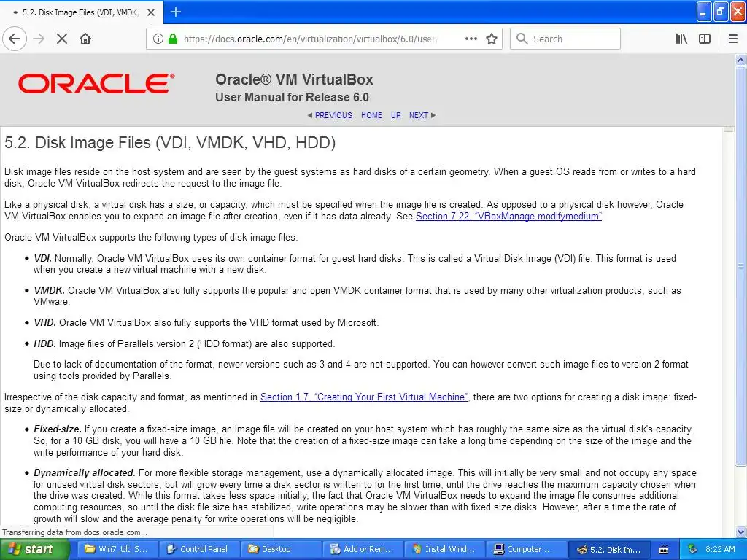Open the Library icon
This screenshot has height=560, width=747.
[681, 39]
